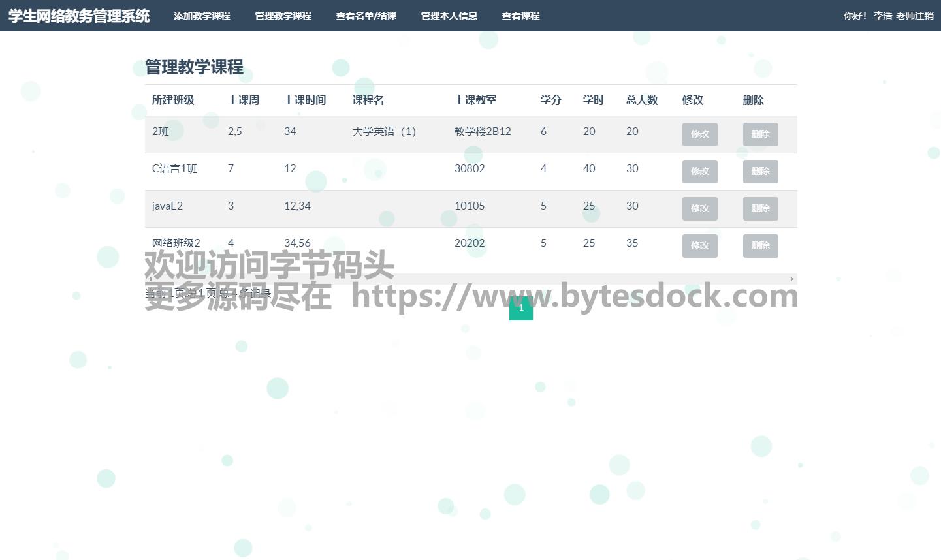This screenshot has width=941, height=560.
Task: Select 管理教学课程 in navigation bar
Action: tap(283, 16)
